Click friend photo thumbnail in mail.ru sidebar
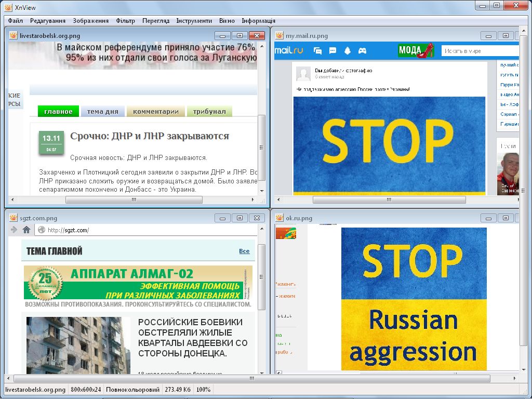 click(508, 174)
